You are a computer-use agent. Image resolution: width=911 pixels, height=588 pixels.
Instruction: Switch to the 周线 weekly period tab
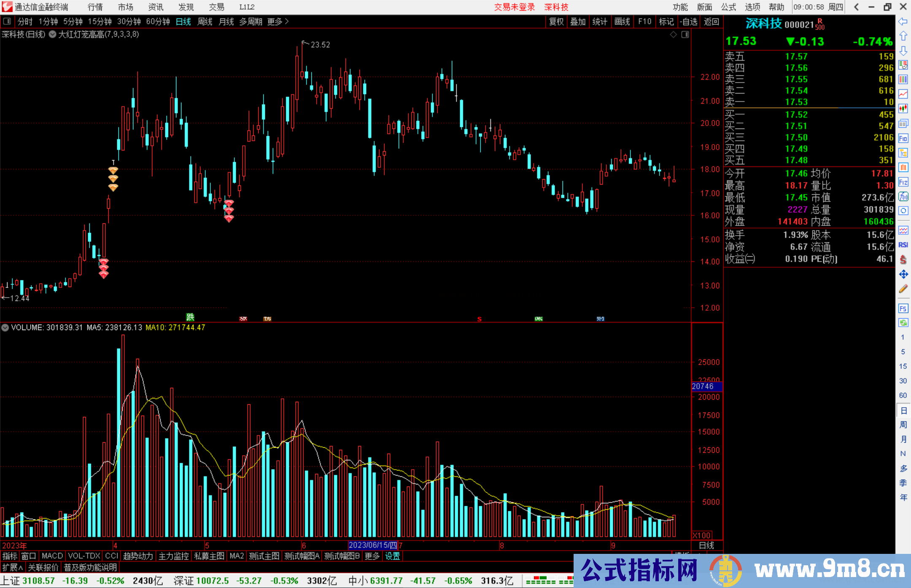pyautogui.click(x=205, y=21)
